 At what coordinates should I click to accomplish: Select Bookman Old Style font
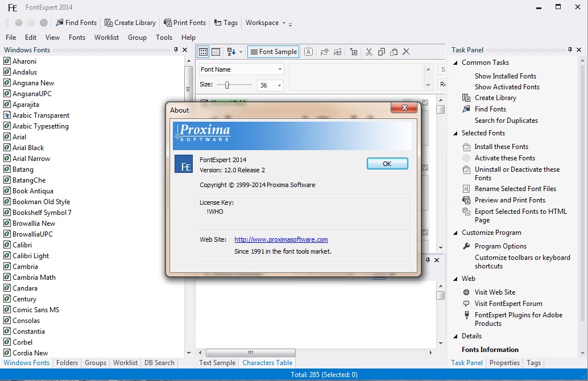pos(41,202)
